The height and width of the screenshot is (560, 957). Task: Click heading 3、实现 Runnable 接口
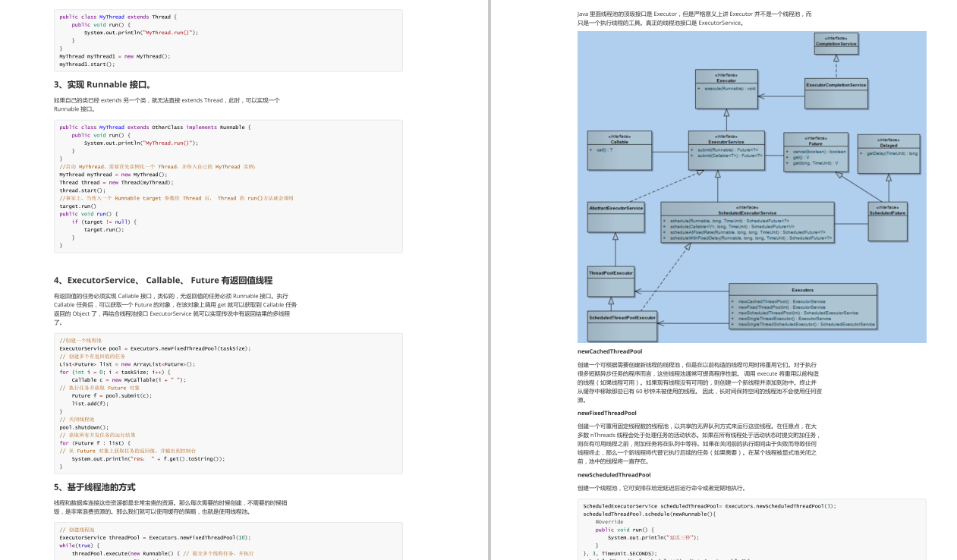(x=101, y=84)
